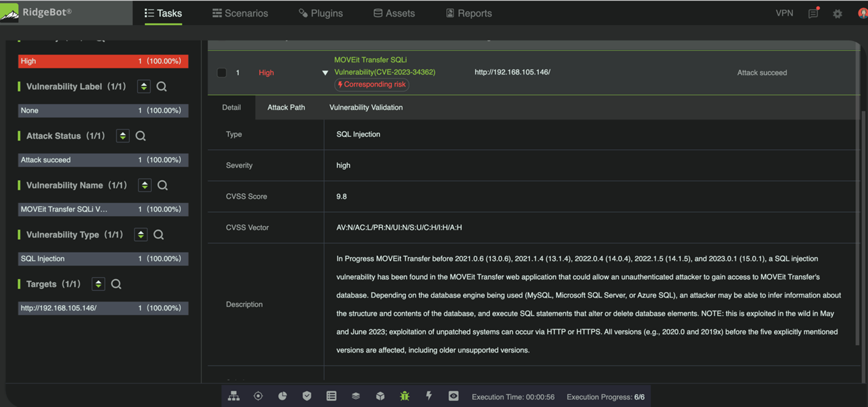Search within Attack Status filter
This screenshot has width=868, height=407.
pyautogui.click(x=140, y=136)
